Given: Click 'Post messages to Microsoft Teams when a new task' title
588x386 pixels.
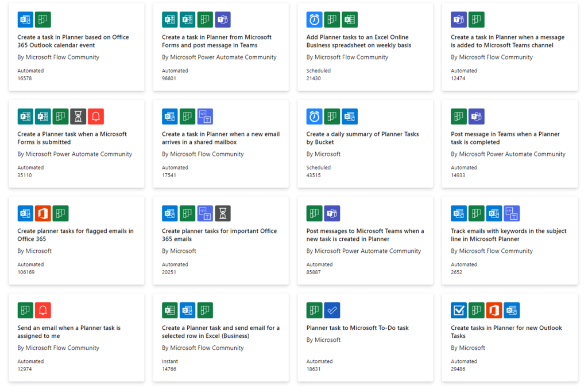Looking at the screenshot, I should (x=365, y=235).
